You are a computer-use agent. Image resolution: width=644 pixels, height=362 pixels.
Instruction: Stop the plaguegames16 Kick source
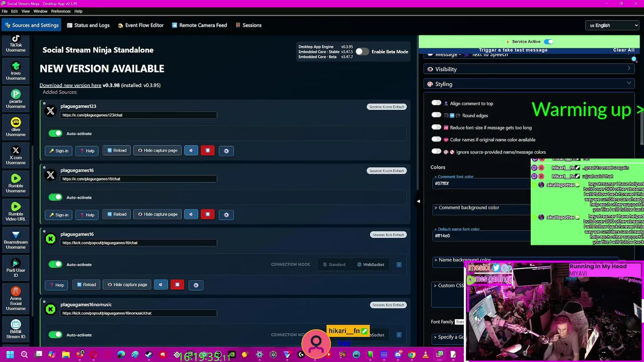coord(177,285)
